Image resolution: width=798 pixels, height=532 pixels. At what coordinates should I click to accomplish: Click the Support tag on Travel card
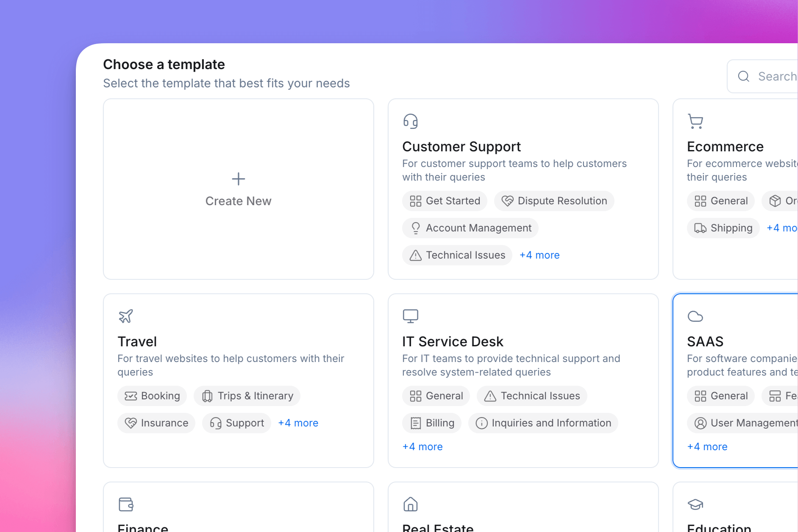(236, 423)
